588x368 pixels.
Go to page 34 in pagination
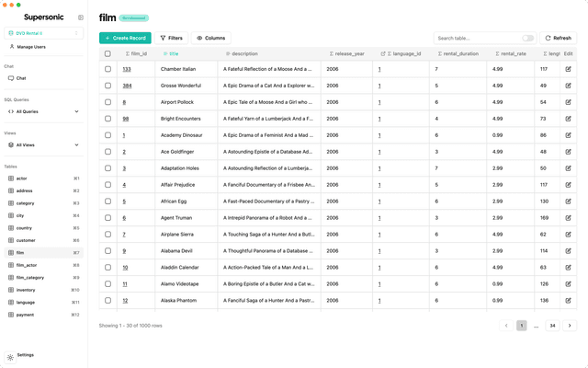(552, 326)
